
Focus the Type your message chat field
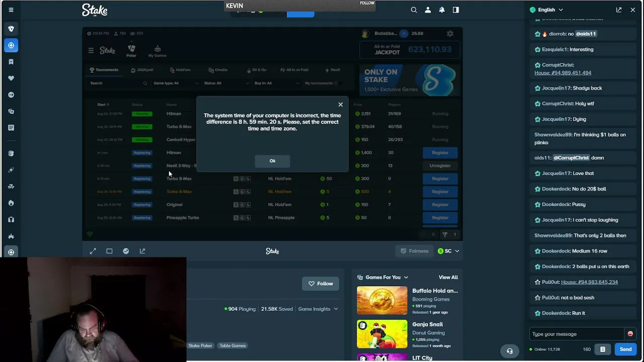coord(577,334)
